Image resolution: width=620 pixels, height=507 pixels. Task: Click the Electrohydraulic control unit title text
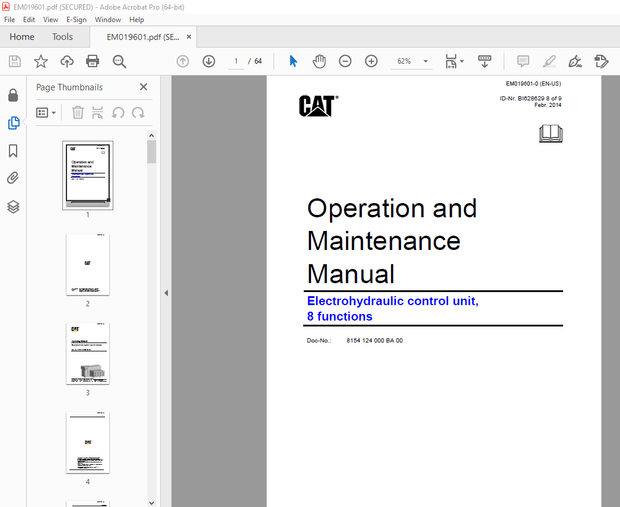click(x=393, y=308)
